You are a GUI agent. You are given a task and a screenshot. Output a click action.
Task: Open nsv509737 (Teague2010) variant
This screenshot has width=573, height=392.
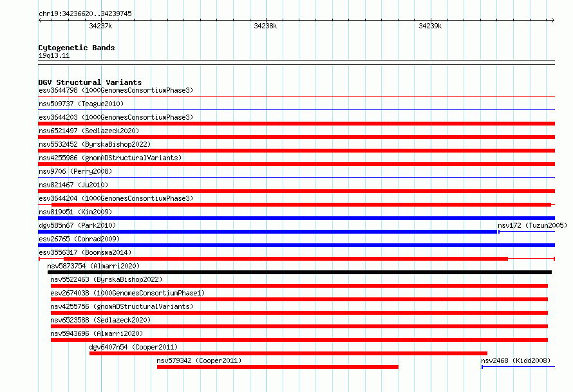[81, 104]
